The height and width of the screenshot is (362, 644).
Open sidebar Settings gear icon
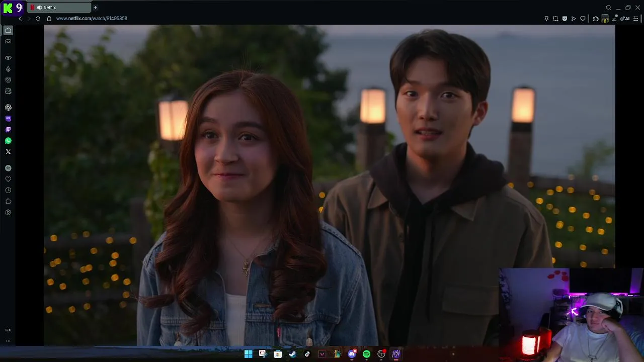8,212
